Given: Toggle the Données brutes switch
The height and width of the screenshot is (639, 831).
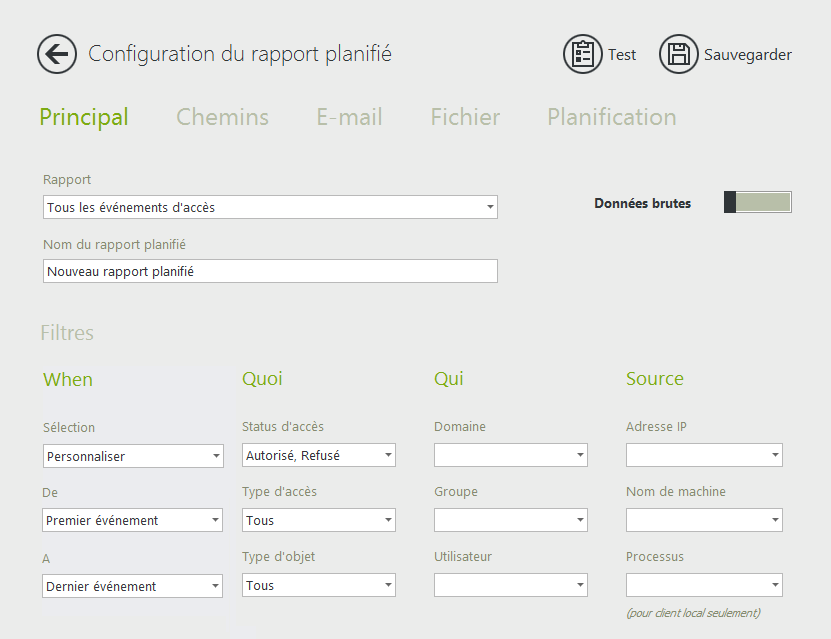Looking at the screenshot, I should point(757,202).
